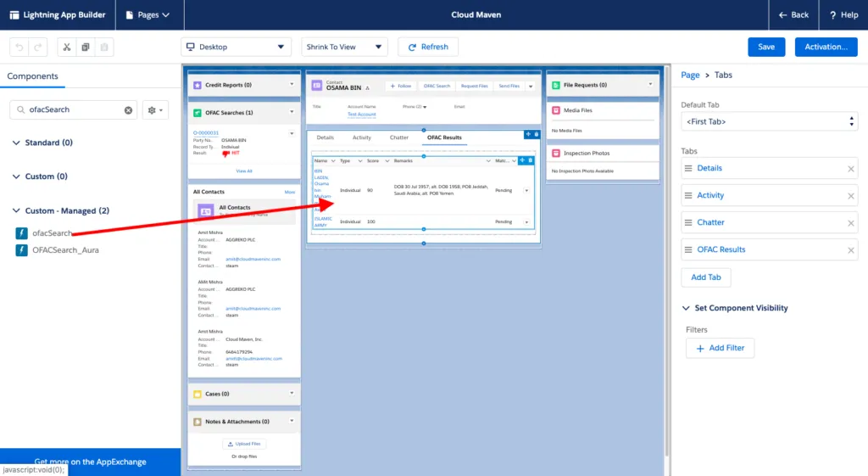This screenshot has height=476, width=868.
Task: Open contact header actions overflow dropdown
Action: [x=531, y=87]
